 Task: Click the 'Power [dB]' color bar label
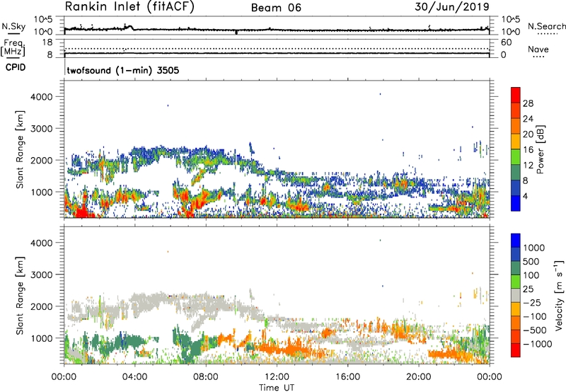coord(540,149)
